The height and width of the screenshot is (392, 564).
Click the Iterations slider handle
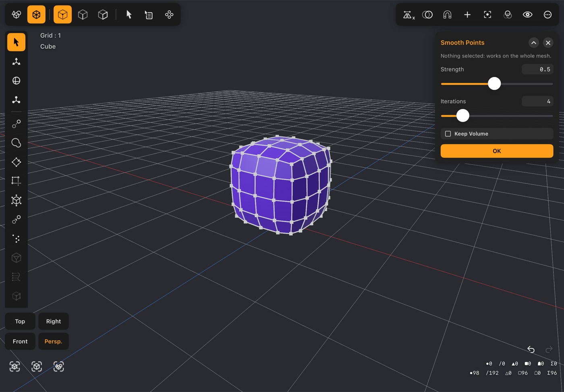463,116
